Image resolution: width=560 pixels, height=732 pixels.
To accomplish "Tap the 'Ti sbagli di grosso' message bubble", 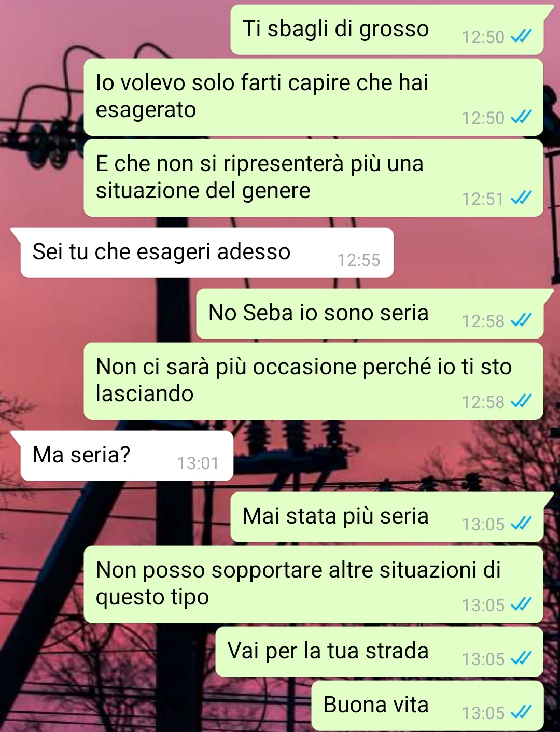I will (387, 30).
